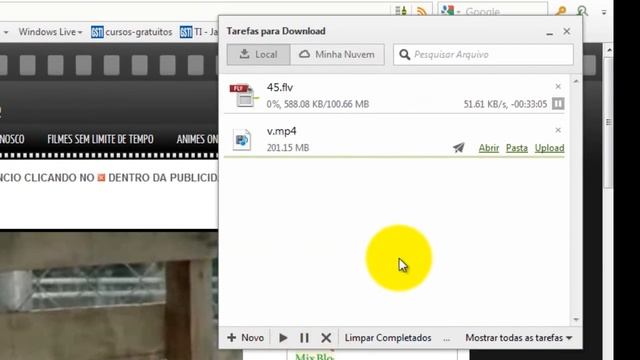Click the paper plane send icon for v.mp4

(x=459, y=147)
